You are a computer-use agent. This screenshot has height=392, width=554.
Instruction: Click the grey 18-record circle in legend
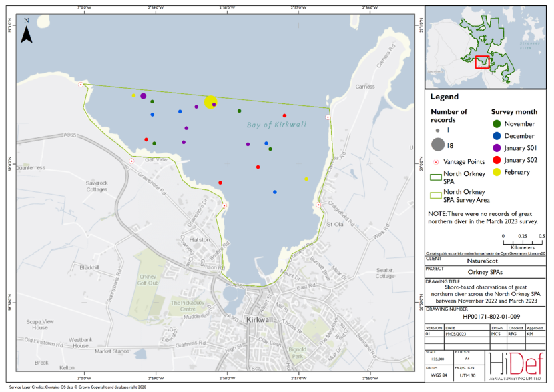pyautogui.click(x=438, y=144)
